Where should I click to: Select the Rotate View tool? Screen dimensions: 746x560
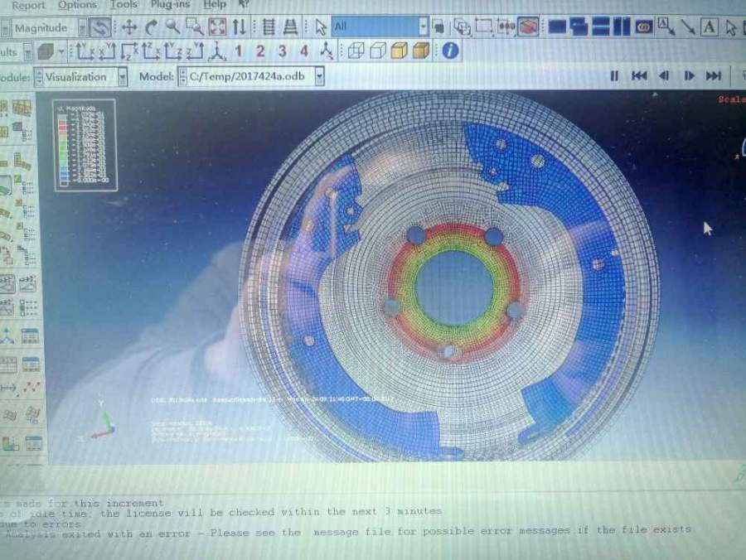(x=152, y=27)
